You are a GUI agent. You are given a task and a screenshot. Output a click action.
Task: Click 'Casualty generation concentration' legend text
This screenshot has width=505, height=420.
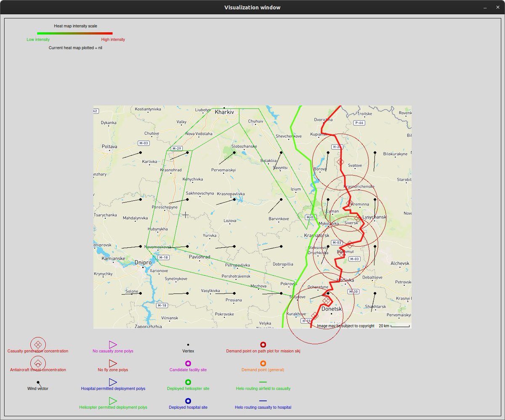click(x=38, y=351)
